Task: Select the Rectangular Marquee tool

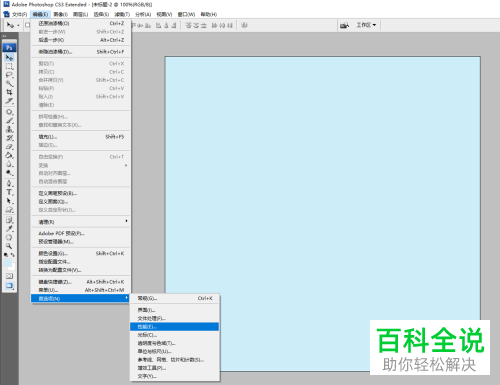Action: pos(9,66)
